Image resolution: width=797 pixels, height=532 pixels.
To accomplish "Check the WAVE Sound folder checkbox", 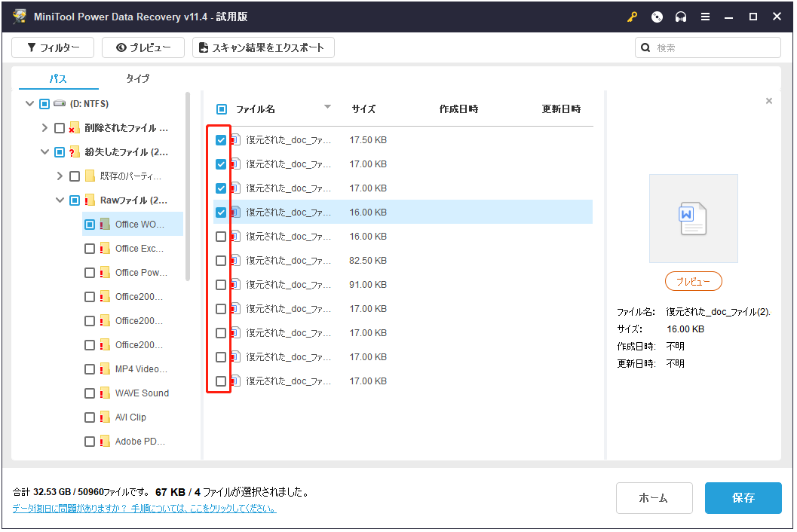I will coord(89,393).
